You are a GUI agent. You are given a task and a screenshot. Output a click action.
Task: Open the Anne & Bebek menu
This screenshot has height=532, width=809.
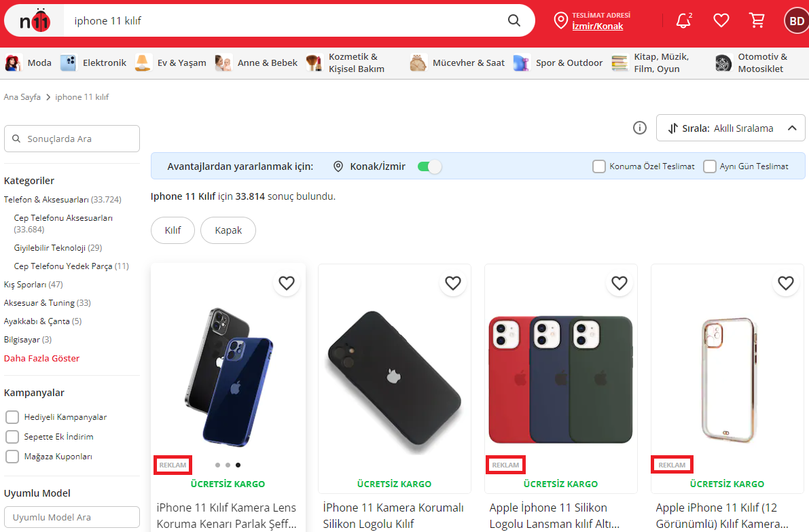pyautogui.click(x=267, y=63)
